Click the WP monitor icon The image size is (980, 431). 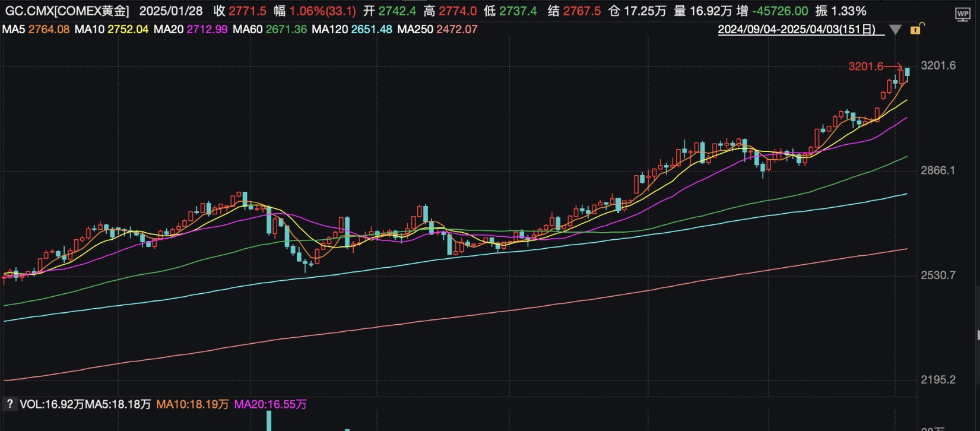962,15
